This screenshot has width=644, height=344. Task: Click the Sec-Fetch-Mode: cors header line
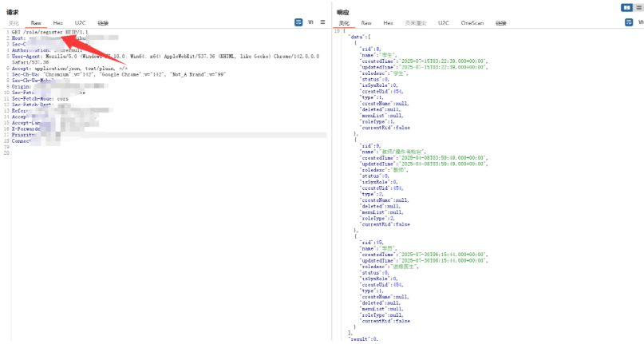click(40, 99)
